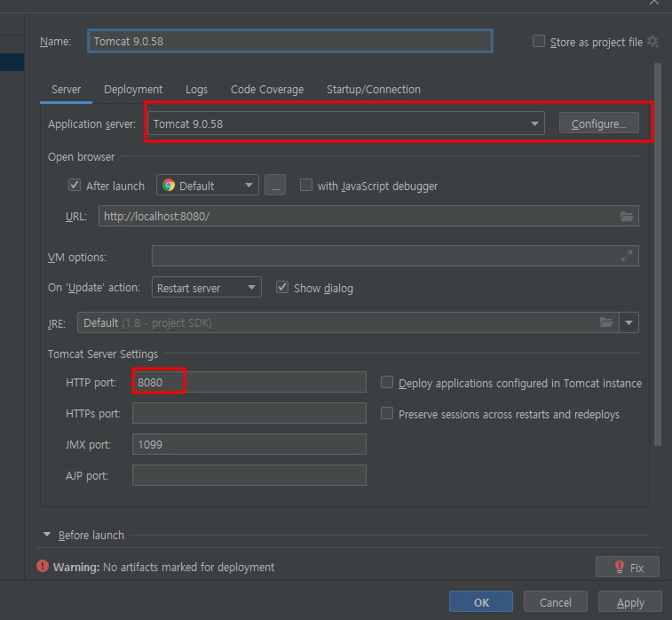Image resolution: width=672 pixels, height=620 pixels.
Task: Enable Preserve sessions across restarts and redeploys
Action: 387,413
